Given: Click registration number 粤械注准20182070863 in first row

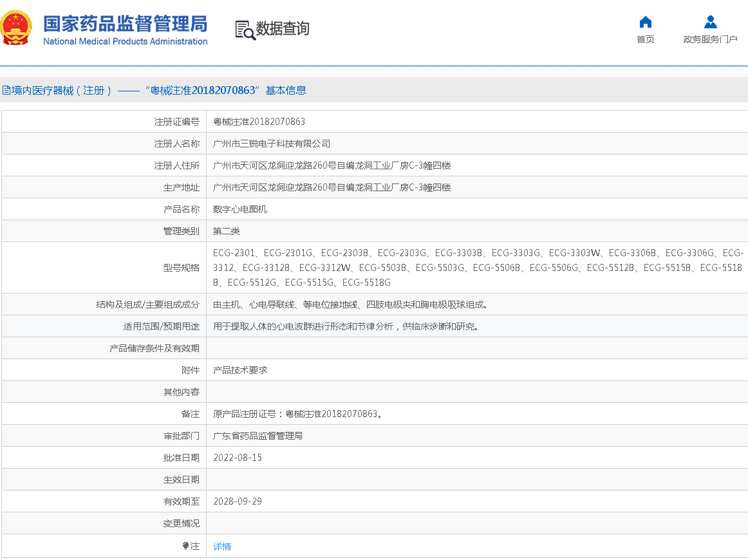Looking at the screenshot, I should tap(259, 122).
